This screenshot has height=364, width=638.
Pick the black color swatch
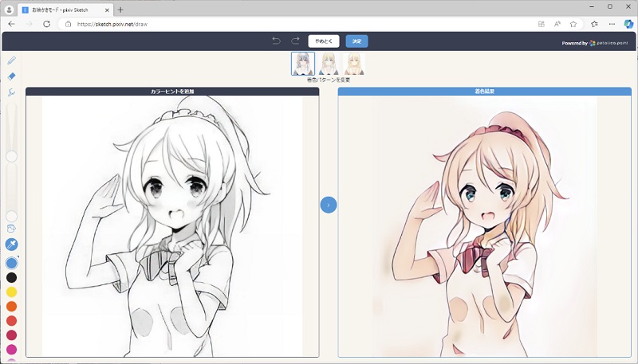point(11,277)
